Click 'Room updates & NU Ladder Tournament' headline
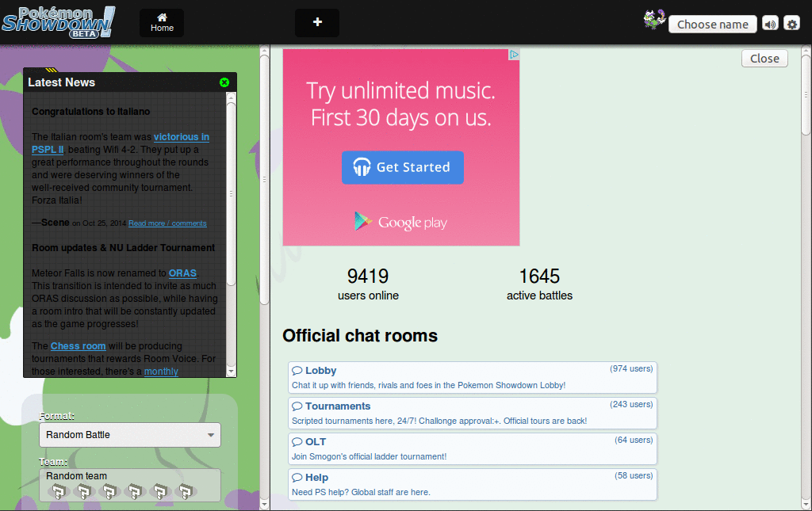The width and height of the screenshot is (812, 511). click(123, 248)
